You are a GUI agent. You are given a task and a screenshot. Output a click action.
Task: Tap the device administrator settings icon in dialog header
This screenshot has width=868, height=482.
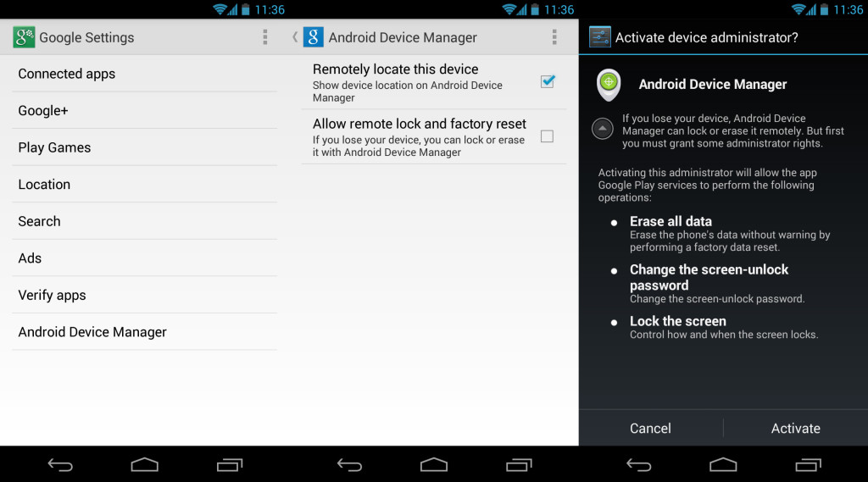click(x=599, y=37)
